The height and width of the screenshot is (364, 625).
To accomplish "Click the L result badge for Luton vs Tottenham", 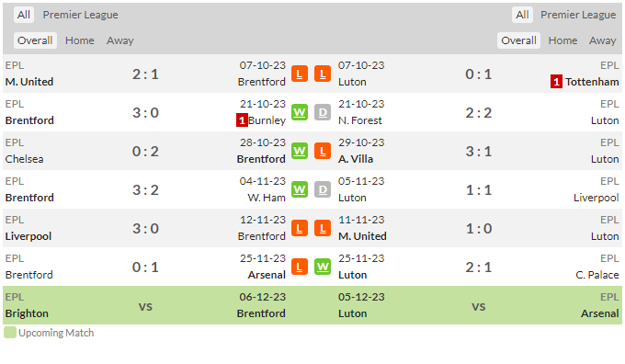I will pos(323,74).
